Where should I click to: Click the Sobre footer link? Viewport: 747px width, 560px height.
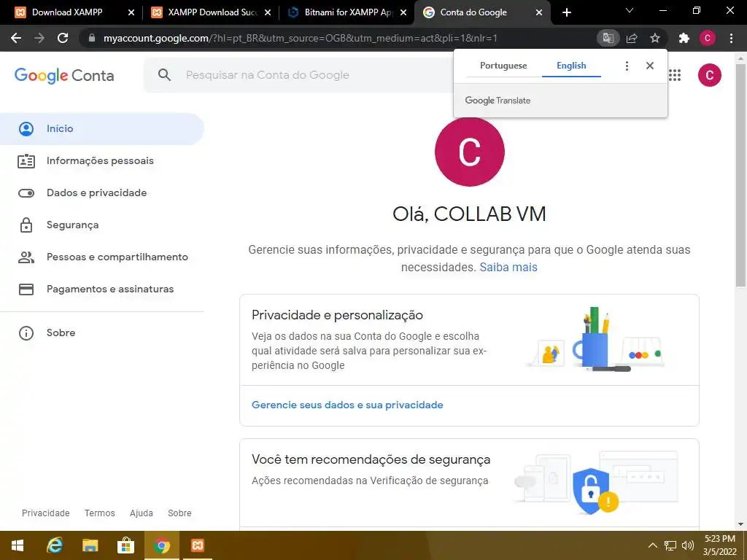click(x=179, y=513)
